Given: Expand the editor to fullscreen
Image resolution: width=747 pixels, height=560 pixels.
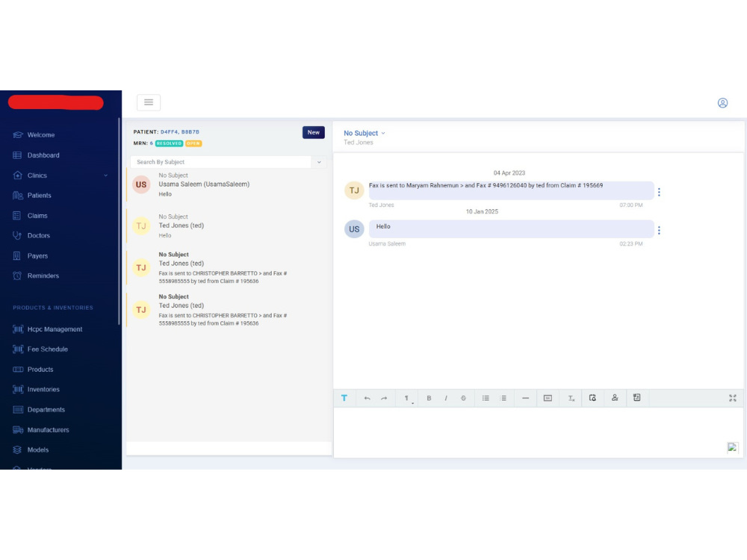Looking at the screenshot, I should coord(733,398).
